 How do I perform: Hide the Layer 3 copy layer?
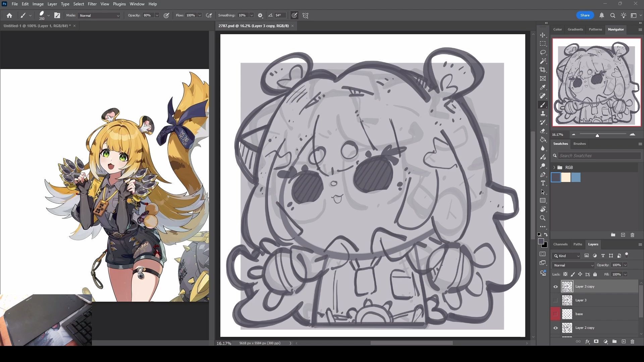click(555, 287)
